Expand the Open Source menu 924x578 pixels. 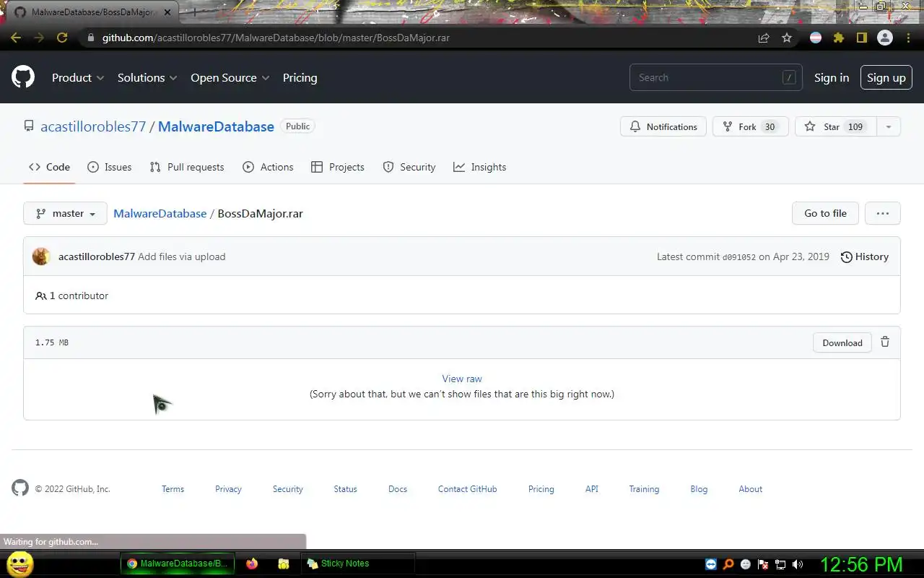coord(230,77)
